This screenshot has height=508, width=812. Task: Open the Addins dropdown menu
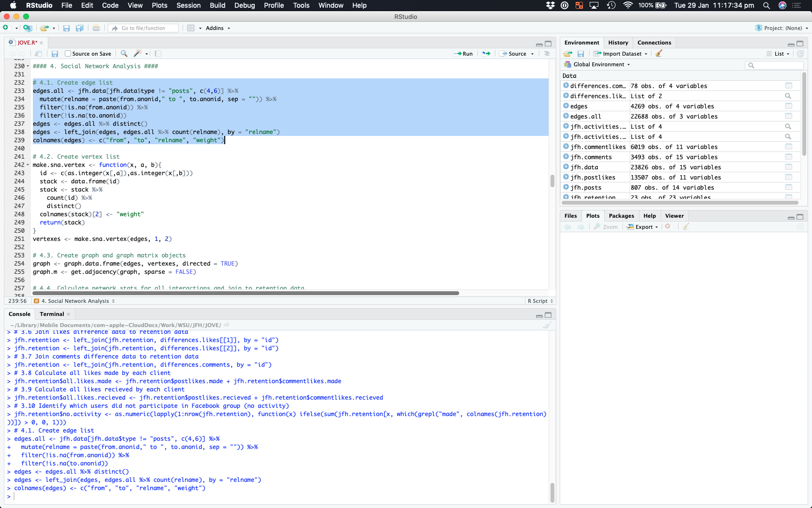tap(217, 28)
